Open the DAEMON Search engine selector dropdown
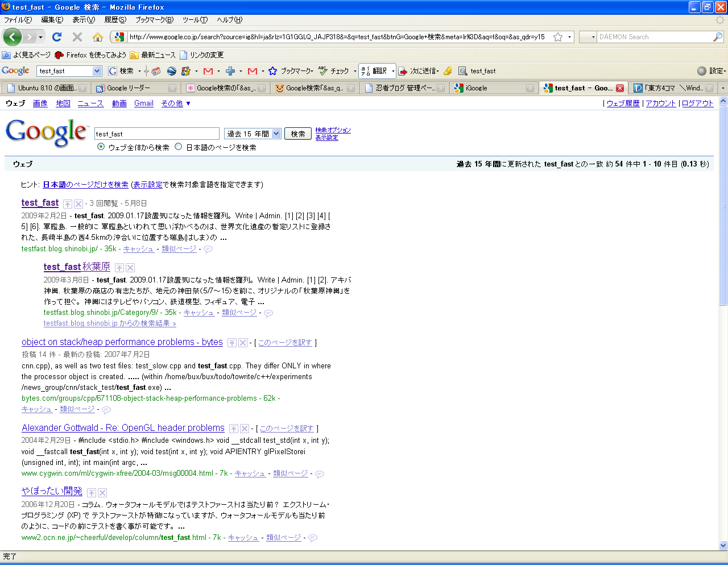 (588, 37)
